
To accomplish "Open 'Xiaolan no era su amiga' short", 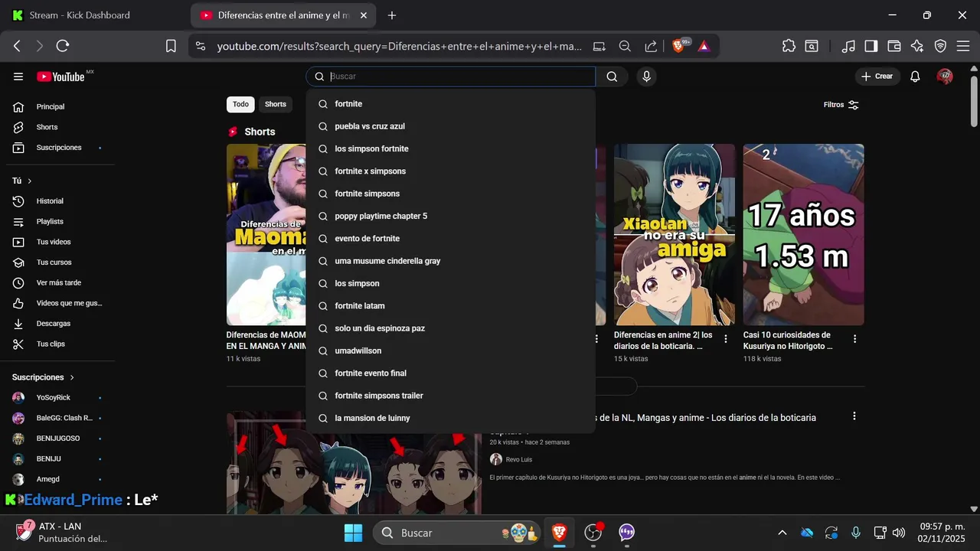I will click(674, 235).
